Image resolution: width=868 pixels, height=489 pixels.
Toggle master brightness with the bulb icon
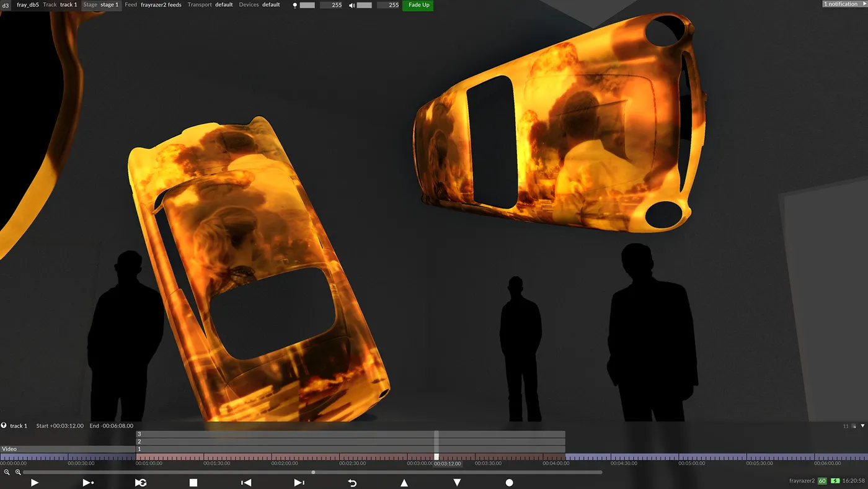click(294, 4)
